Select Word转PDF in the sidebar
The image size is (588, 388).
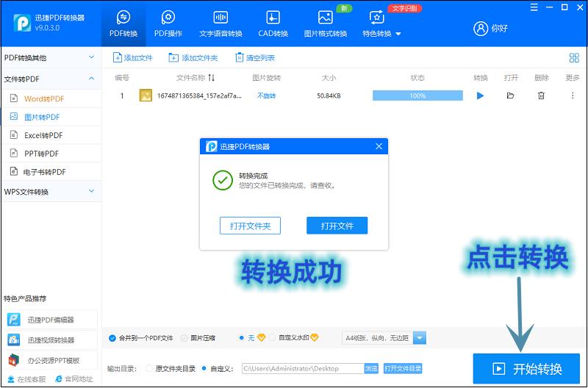[51, 98]
